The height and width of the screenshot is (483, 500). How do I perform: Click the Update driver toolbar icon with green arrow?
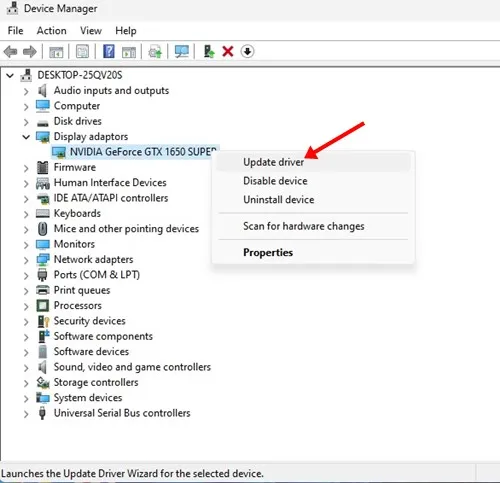click(209, 51)
